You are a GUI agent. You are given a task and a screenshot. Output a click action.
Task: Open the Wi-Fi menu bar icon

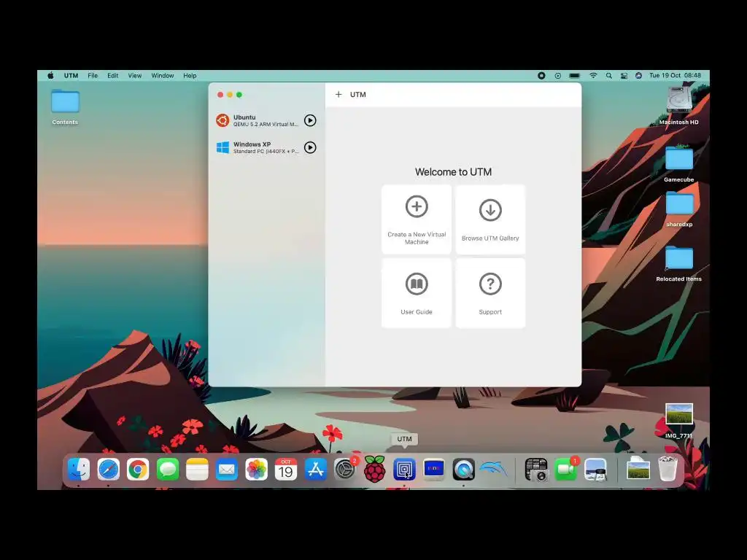(x=593, y=75)
